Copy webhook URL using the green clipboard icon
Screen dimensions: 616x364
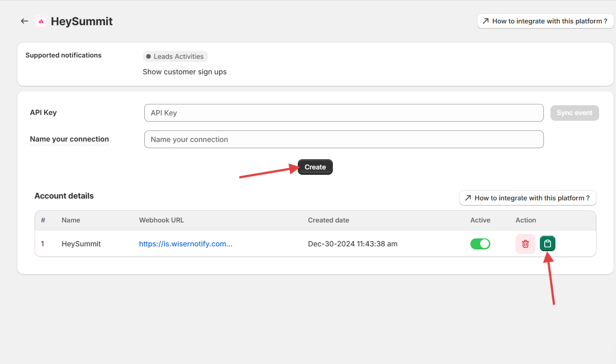[x=547, y=244]
